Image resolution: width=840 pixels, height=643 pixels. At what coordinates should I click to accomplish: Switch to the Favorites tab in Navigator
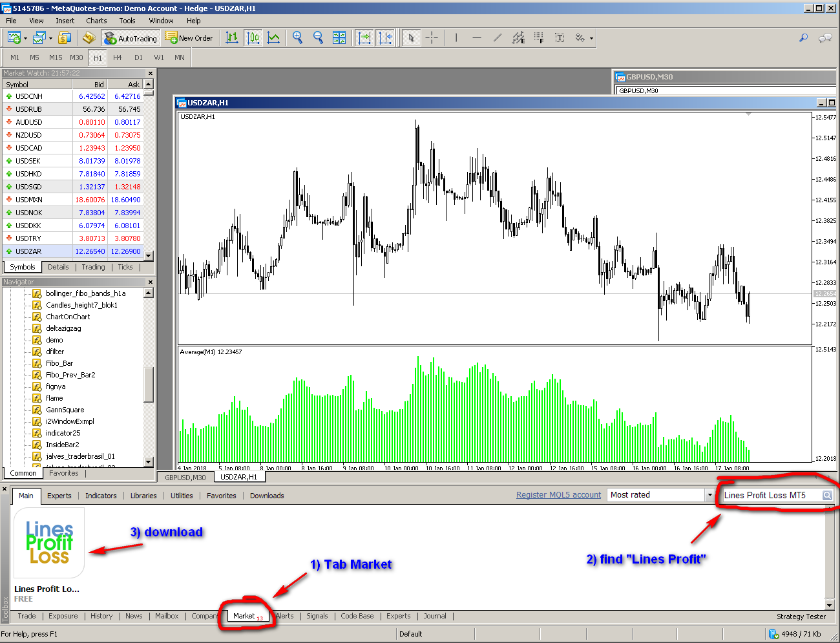coord(64,473)
